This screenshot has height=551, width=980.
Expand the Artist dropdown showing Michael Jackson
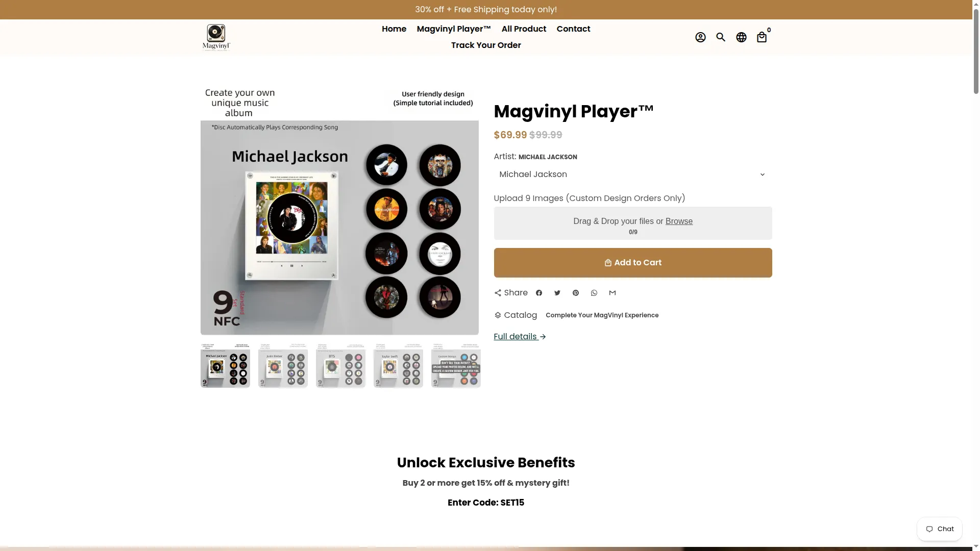(x=632, y=174)
